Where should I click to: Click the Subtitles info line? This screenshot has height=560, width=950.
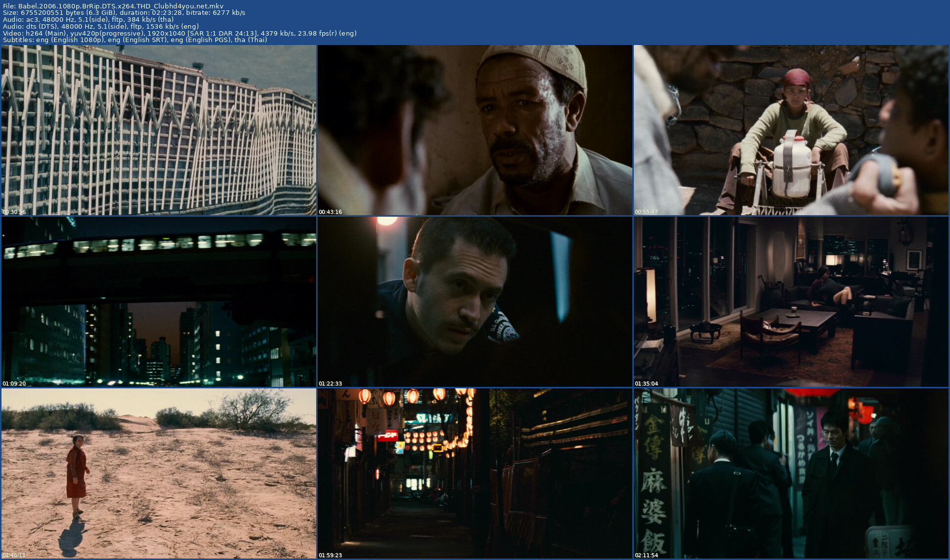click(x=135, y=40)
